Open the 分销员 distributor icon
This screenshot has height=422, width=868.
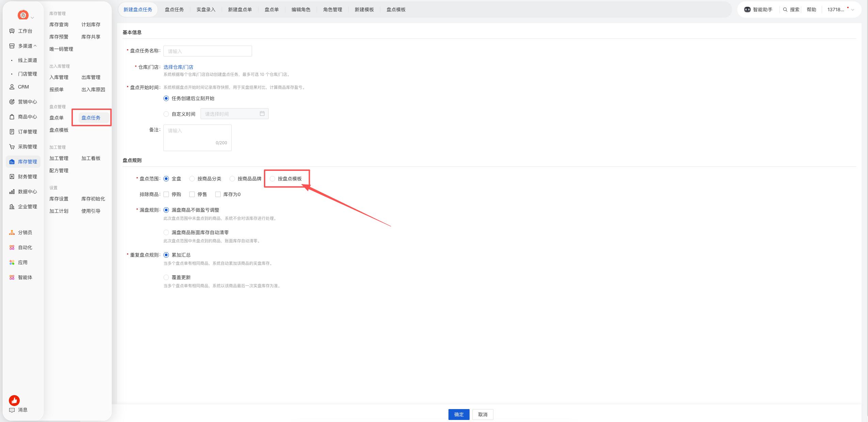pyautogui.click(x=12, y=232)
